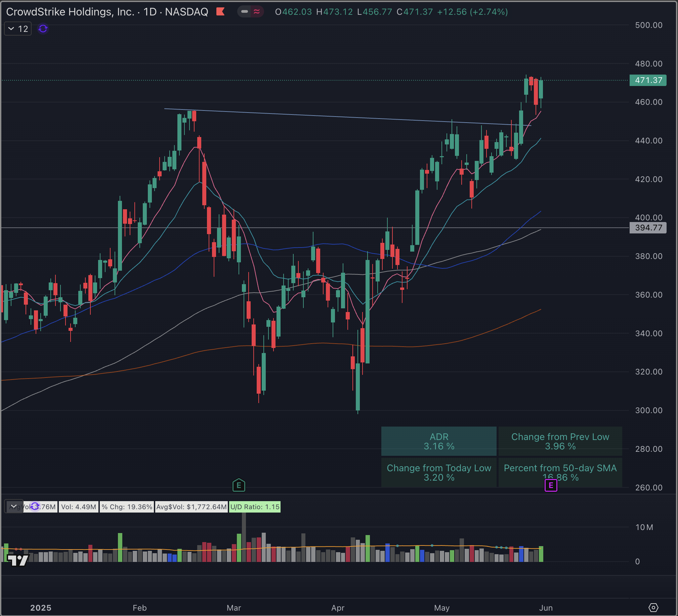Click the Avg$Vol legend value
Viewport: 678px width, 616px height.
pyautogui.click(x=191, y=507)
